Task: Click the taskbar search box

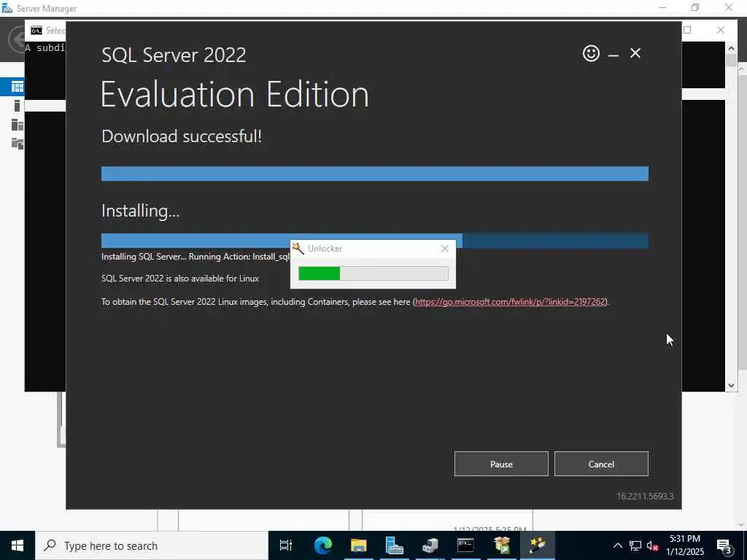Action: [152, 545]
